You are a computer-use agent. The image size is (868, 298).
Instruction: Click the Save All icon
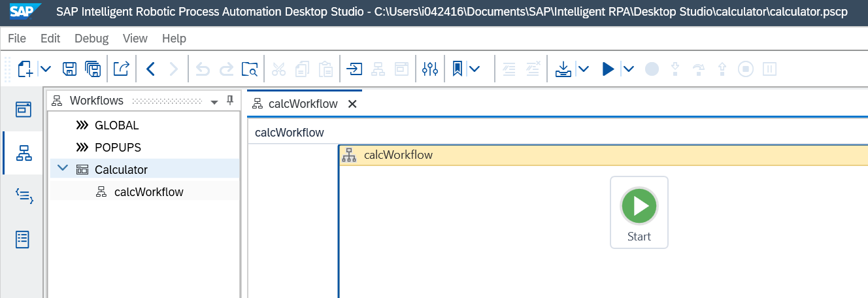pyautogui.click(x=93, y=69)
